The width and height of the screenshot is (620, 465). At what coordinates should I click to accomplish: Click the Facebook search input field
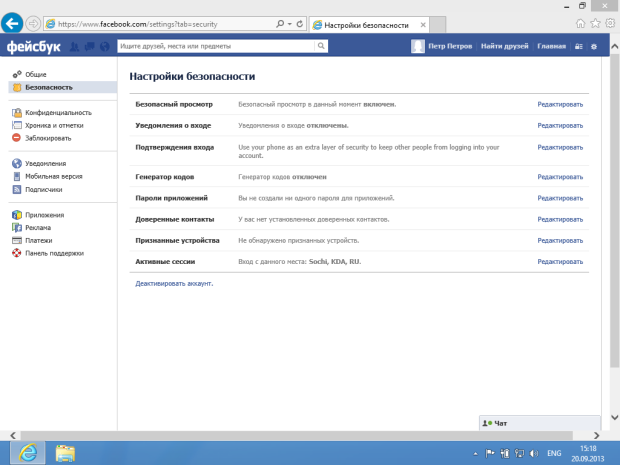coord(216,46)
